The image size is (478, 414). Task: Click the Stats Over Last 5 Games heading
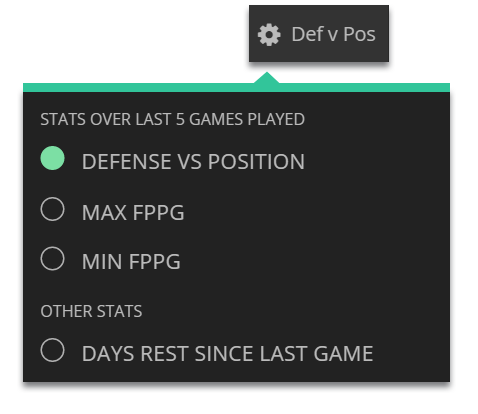click(x=172, y=119)
